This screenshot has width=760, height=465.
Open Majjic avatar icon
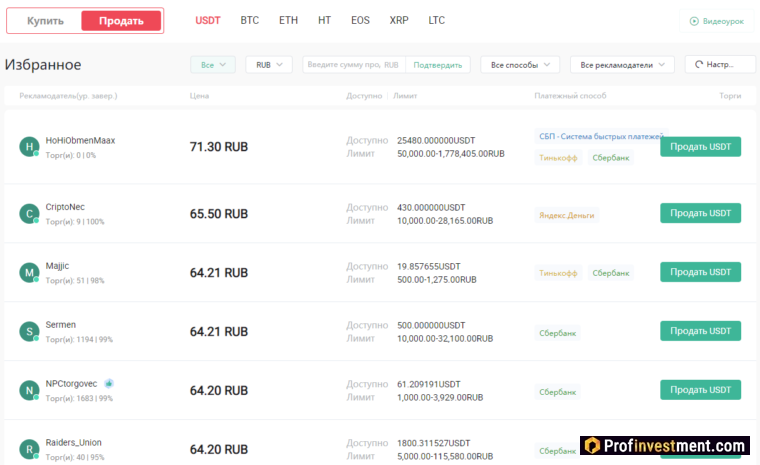[x=29, y=273]
